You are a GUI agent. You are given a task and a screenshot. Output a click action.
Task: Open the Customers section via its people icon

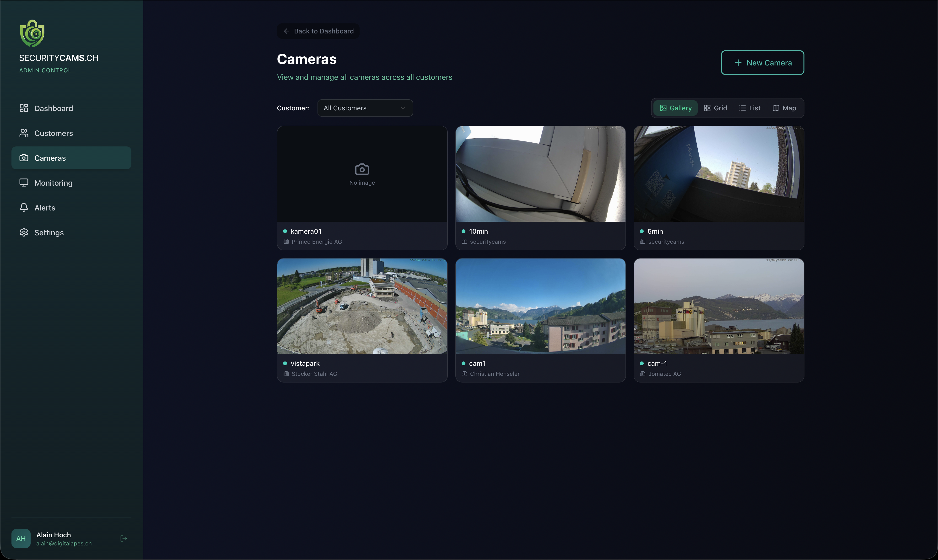tap(24, 133)
